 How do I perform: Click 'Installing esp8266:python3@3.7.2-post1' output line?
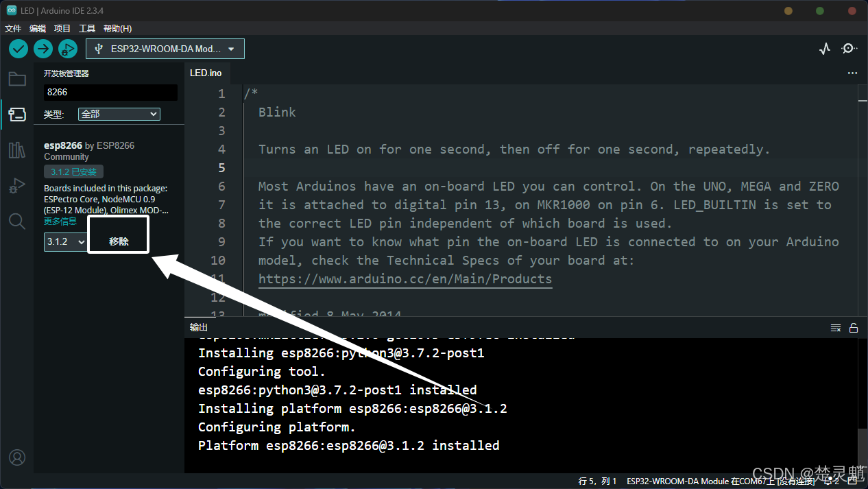pyautogui.click(x=341, y=353)
